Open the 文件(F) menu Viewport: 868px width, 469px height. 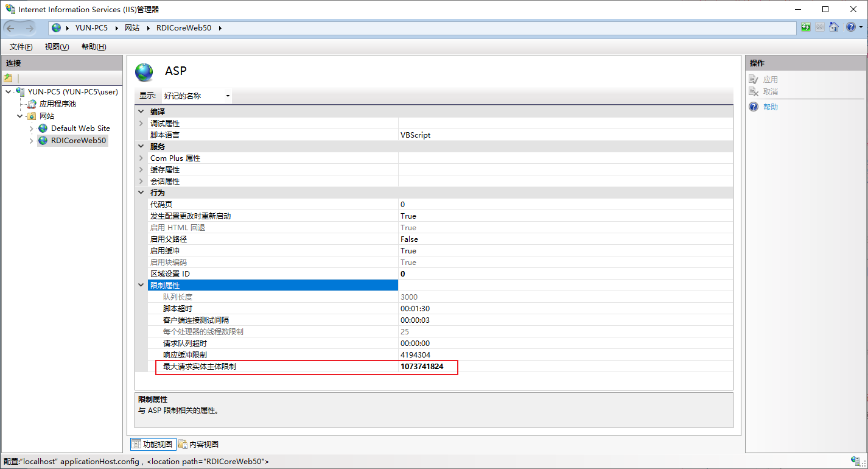(21, 47)
